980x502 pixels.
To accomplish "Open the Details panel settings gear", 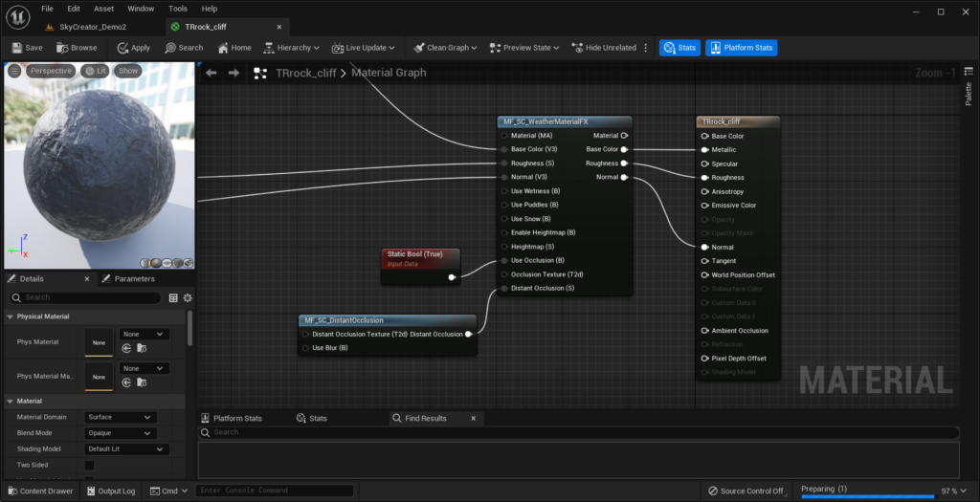I will 188,297.
